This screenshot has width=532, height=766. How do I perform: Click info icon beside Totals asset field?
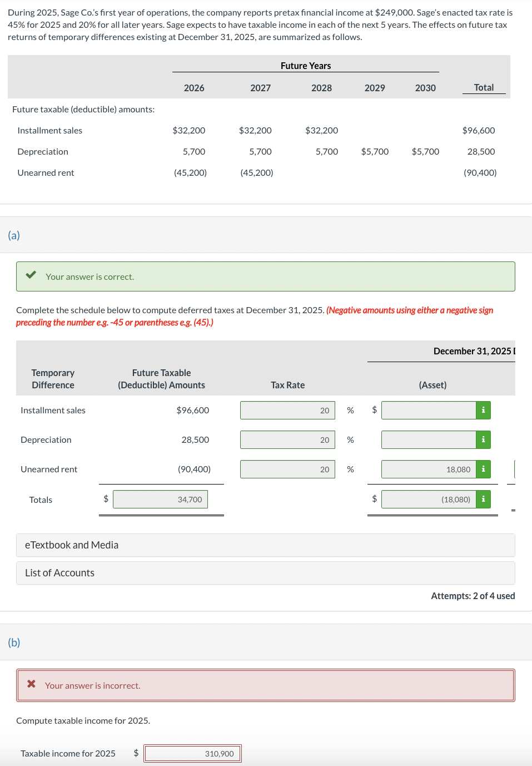click(483, 500)
